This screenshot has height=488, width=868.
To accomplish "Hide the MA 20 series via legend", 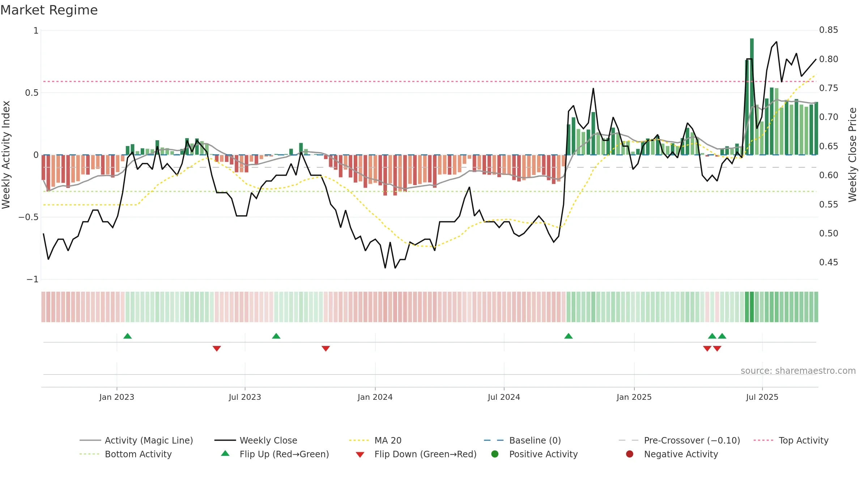I will pyautogui.click(x=375, y=440).
